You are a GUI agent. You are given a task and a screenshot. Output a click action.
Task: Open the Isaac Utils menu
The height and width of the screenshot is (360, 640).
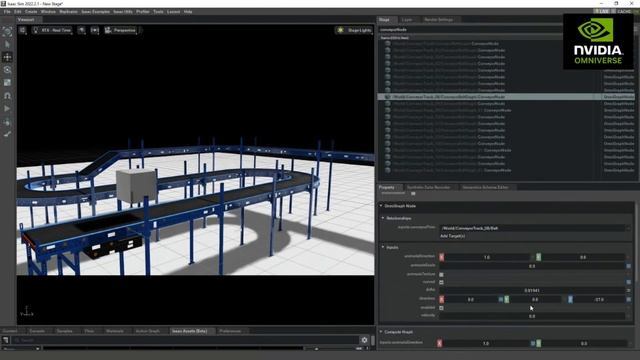pos(123,12)
